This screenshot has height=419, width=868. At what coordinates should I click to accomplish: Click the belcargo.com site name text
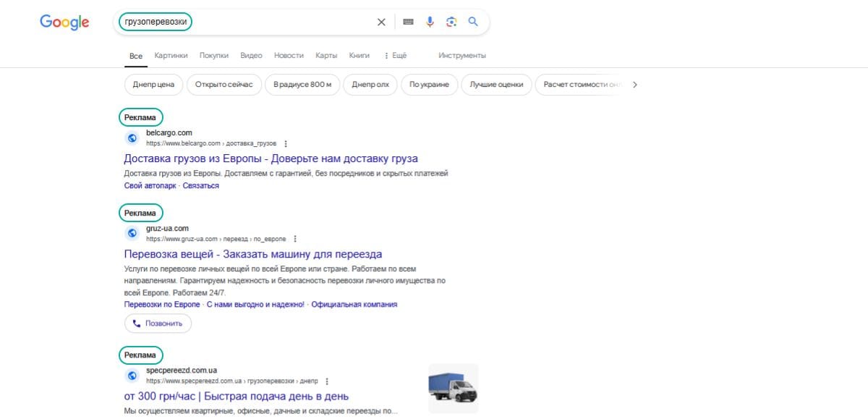point(169,133)
